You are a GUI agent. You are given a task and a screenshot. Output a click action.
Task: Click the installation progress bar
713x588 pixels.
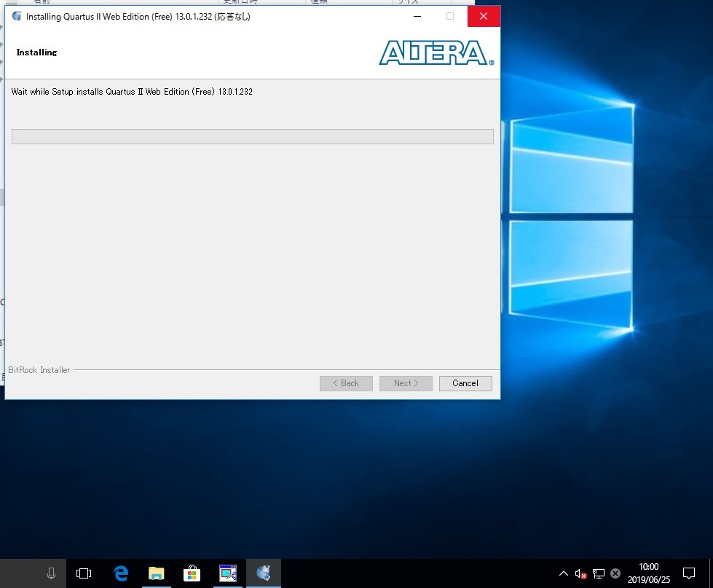pyautogui.click(x=252, y=137)
